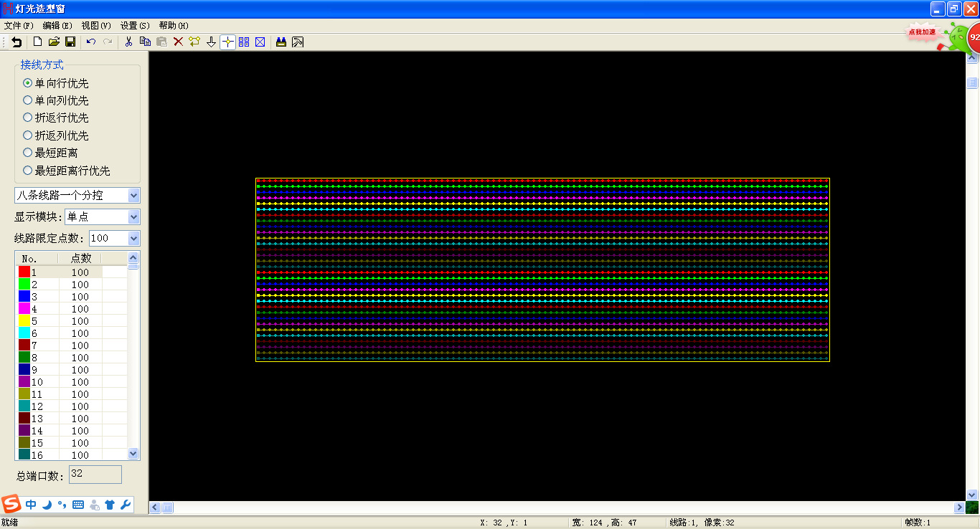The width and height of the screenshot is (980, 529).
Task: Save with the floppy disk icon
Action: click(x=70, y=42)
